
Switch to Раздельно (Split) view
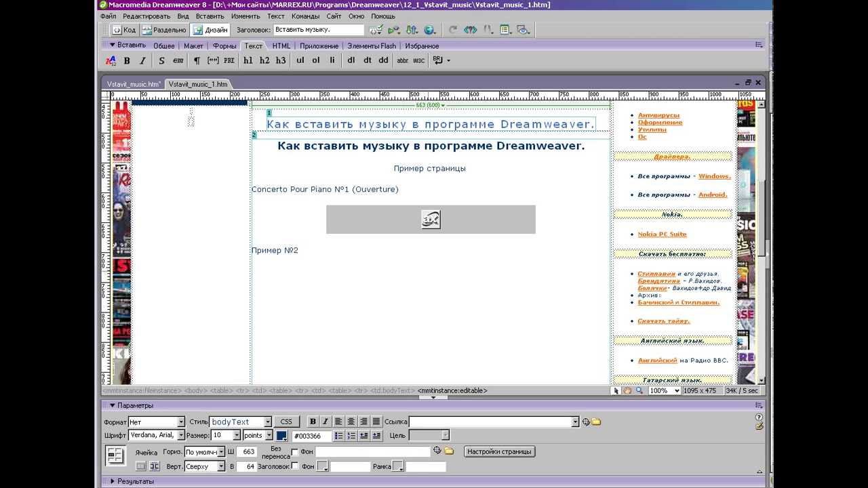click(x=163, y=30)
